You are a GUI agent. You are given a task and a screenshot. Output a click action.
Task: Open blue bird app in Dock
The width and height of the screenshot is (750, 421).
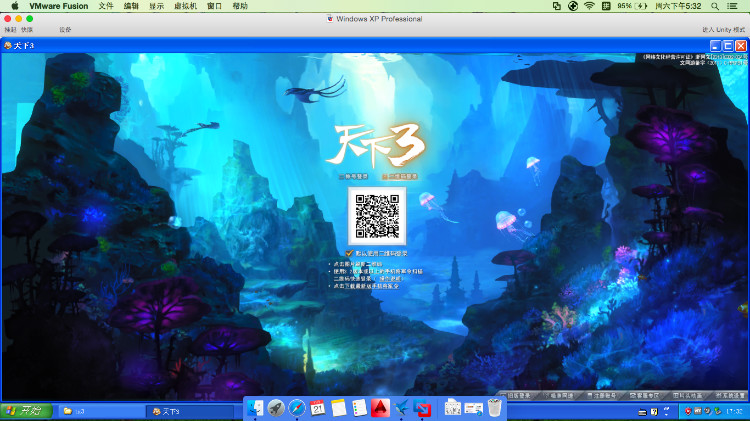tap(401, 408)
